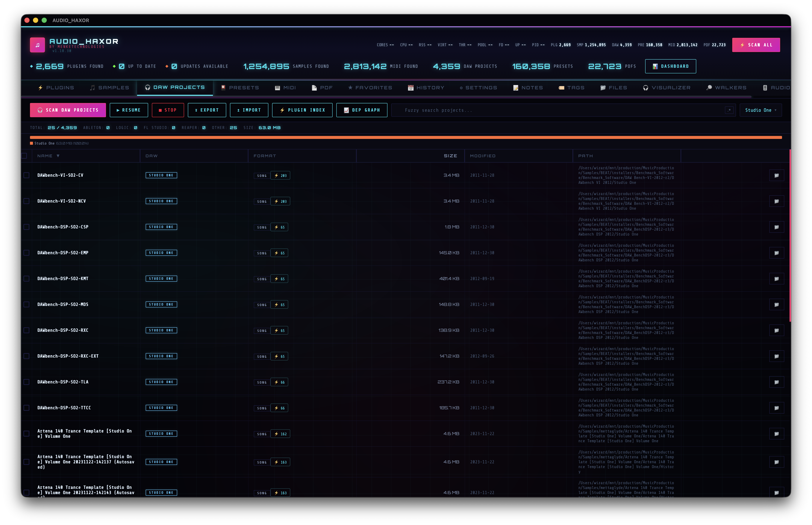Image resolution: width=812 pixels, height=525 pixels.
Task: Open the History tab
Action: [426, 88]
